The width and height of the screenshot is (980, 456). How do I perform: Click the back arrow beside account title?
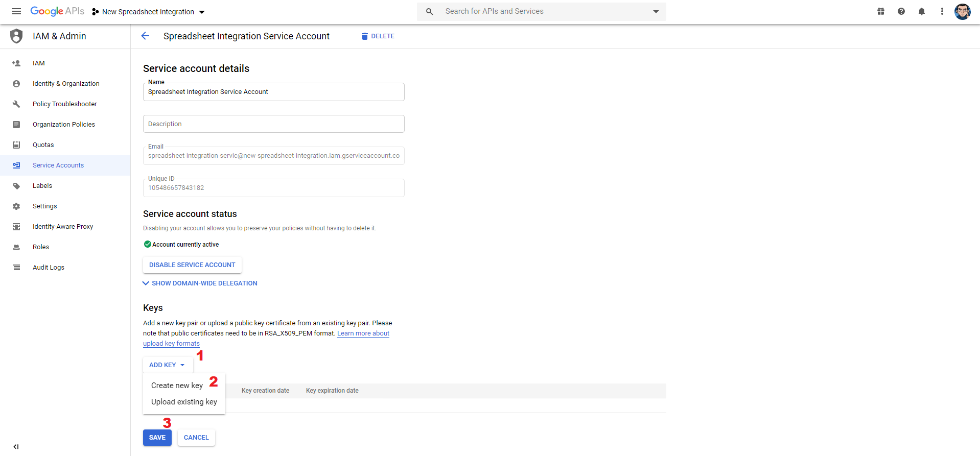(145, 36)
